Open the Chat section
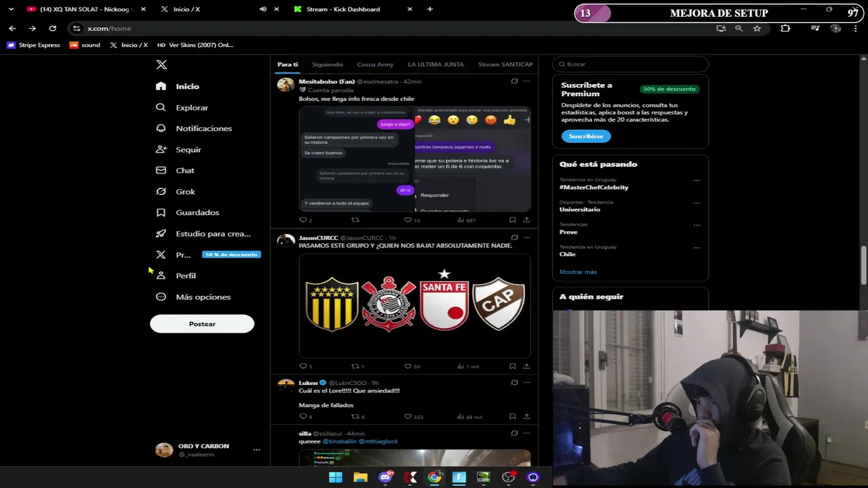 pos(175,170)
